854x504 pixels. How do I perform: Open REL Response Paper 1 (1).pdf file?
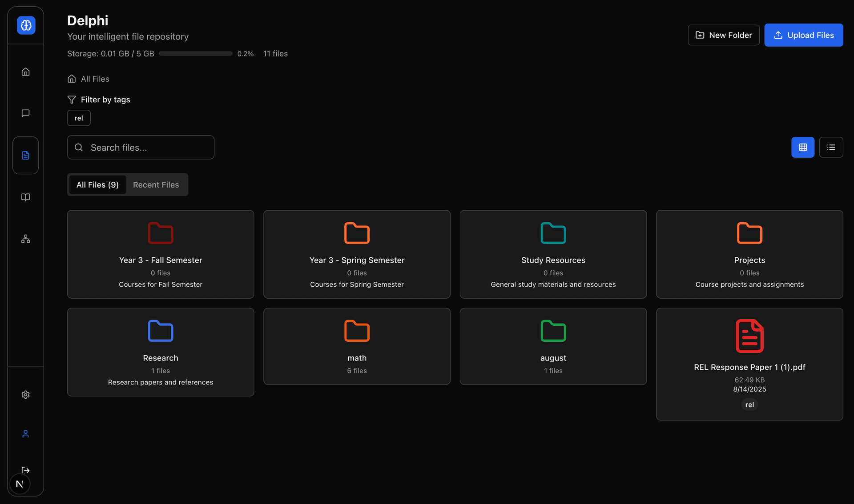749,364
